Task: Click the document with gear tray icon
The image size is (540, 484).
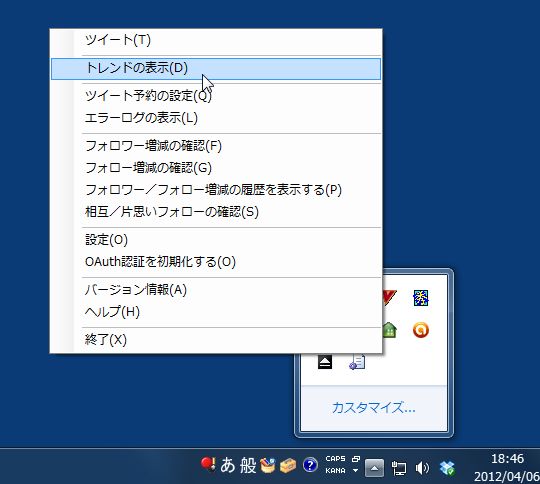Action: click(x=357, y=362)
